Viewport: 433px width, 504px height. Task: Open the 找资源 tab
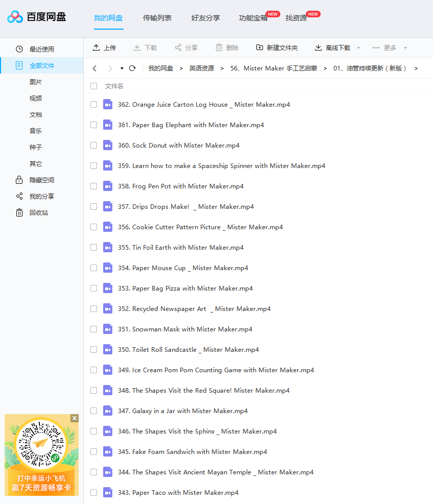point(296,18)
